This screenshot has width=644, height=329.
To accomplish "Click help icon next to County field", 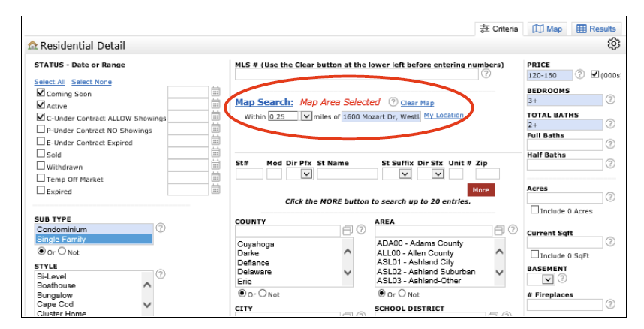I will tap(360, 230).
